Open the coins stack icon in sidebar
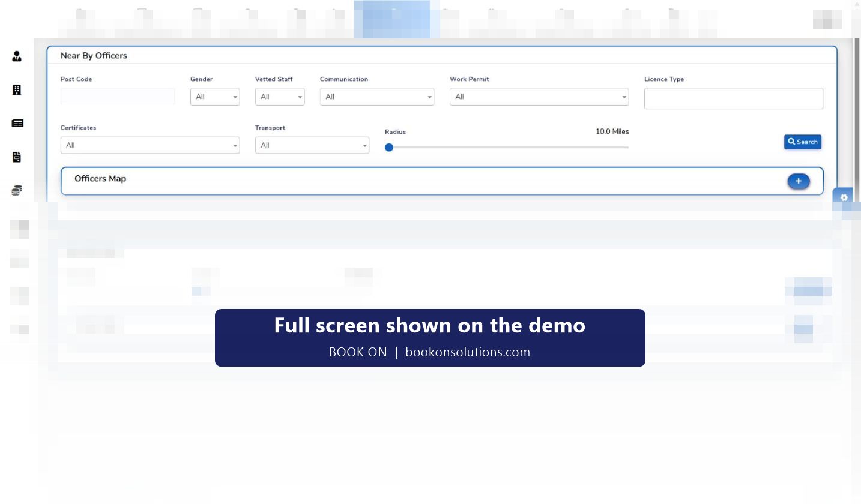This screenshot has height=504, width=861. (17, 191)
